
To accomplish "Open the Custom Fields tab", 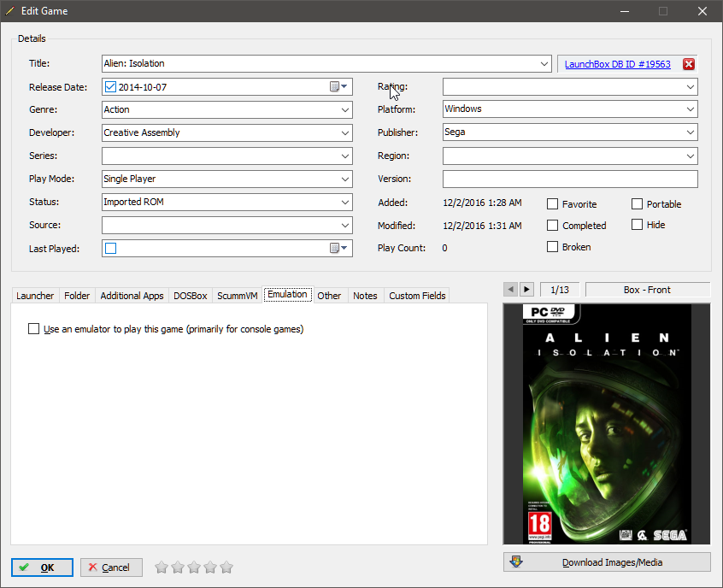I will [417, 296].
